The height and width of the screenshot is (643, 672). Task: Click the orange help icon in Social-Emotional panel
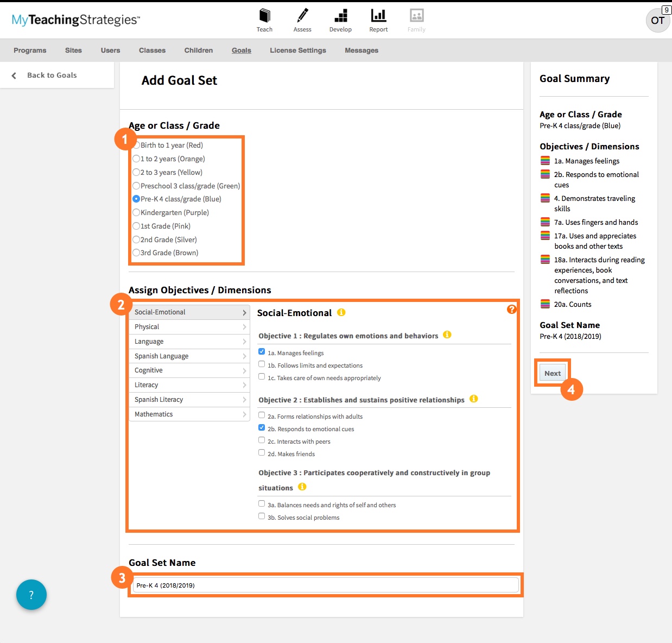[x=511, y=310]
